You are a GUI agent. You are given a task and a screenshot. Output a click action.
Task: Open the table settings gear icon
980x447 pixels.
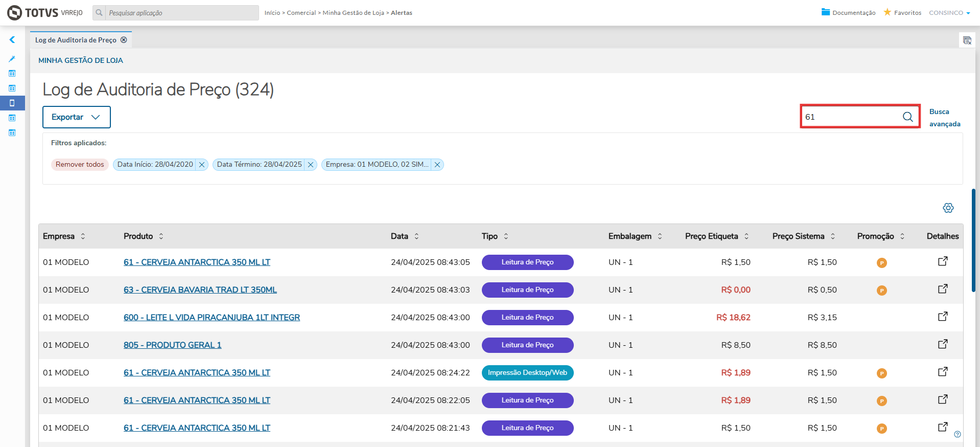pos(948,208)
